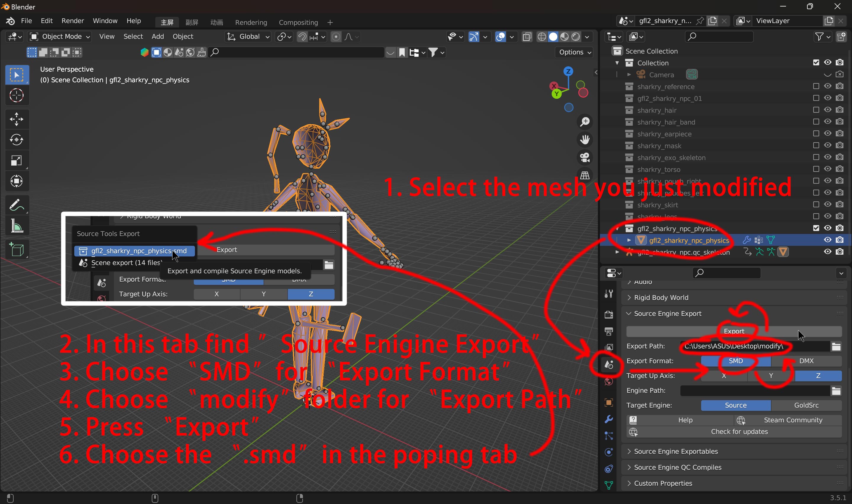Select DMX export format
Image resolution: width=852 pixels, height=504 pixels.
click(806, 361)
